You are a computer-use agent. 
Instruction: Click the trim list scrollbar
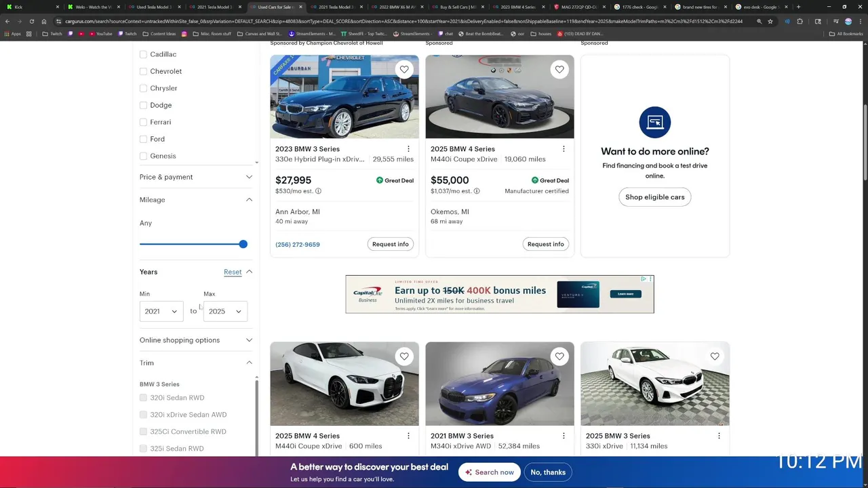pos(256,417)
